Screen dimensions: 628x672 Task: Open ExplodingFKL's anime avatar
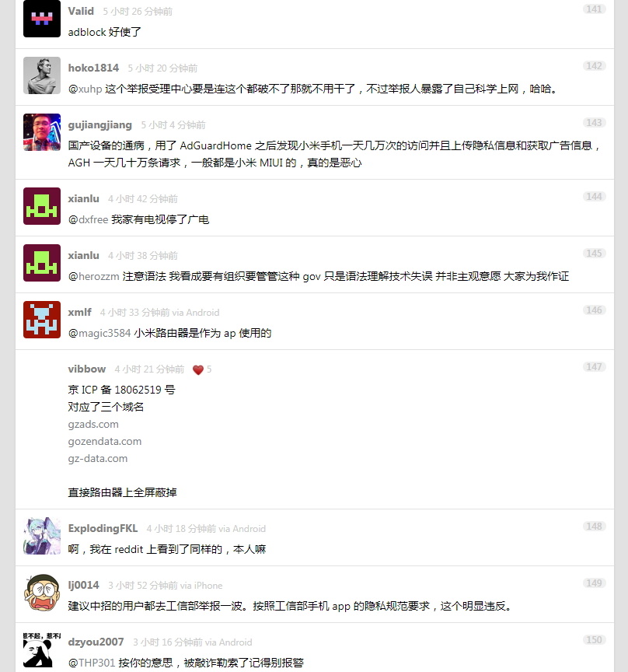[x=41, y=536]
